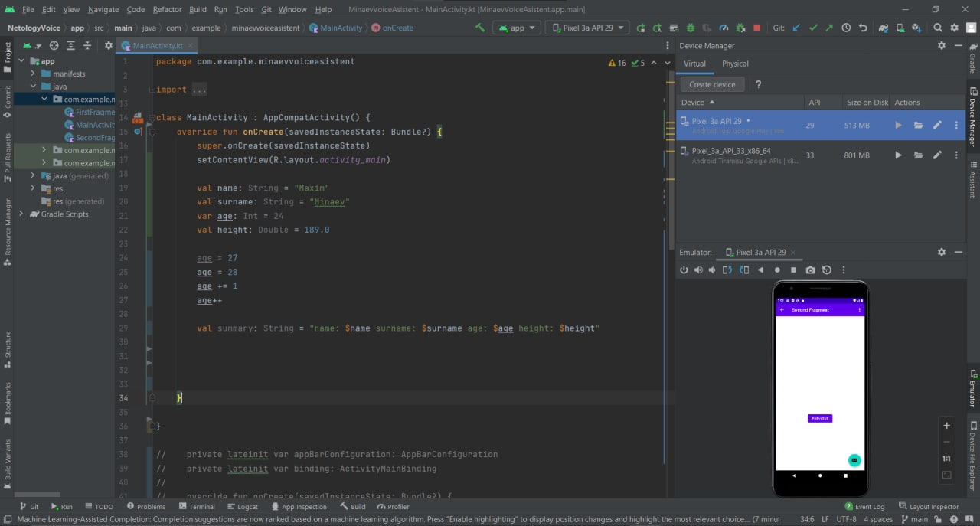Screen dimensions: 980x526
Task: Launch Pixel_3a_API_33_x86_64 with play icon
Action: (x=899, y=155)
